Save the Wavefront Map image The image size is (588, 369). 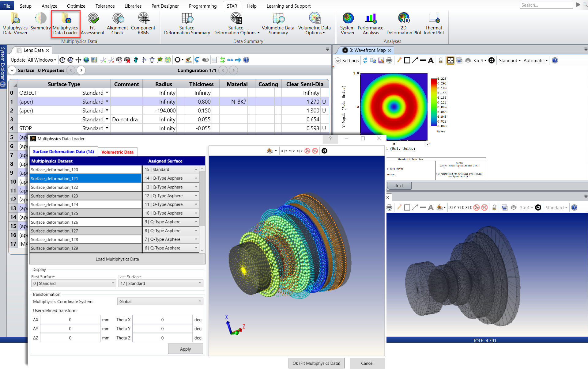pyautogui.click(x=381, y=60)
